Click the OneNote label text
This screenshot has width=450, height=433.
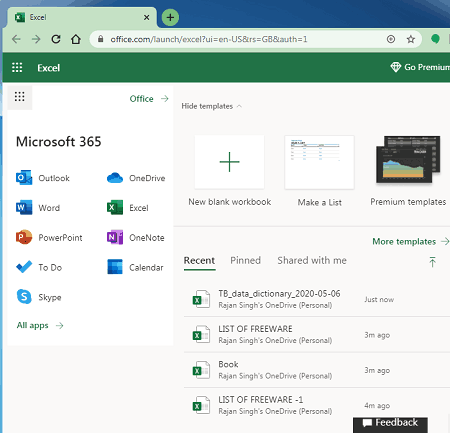coord(147,238)
